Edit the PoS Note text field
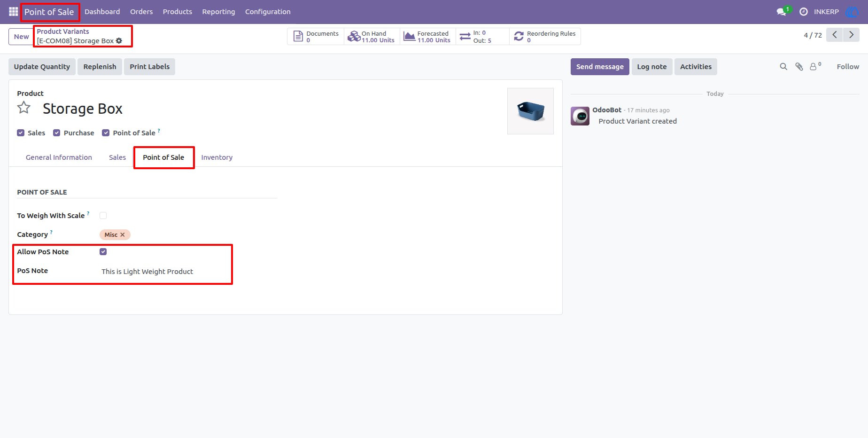 (x=188, y=272)
